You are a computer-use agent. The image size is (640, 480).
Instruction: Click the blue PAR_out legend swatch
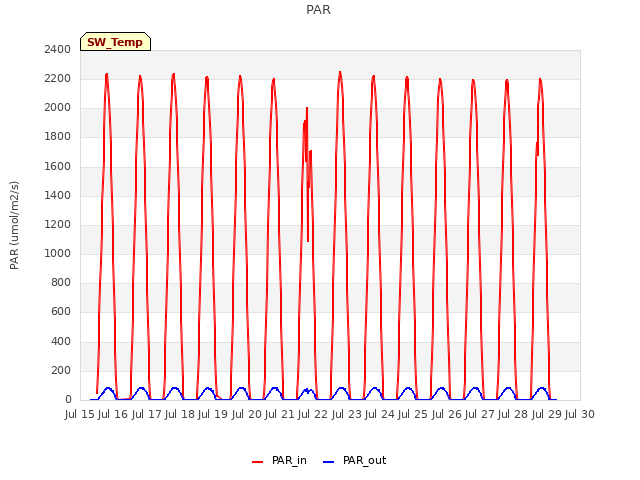328,462
